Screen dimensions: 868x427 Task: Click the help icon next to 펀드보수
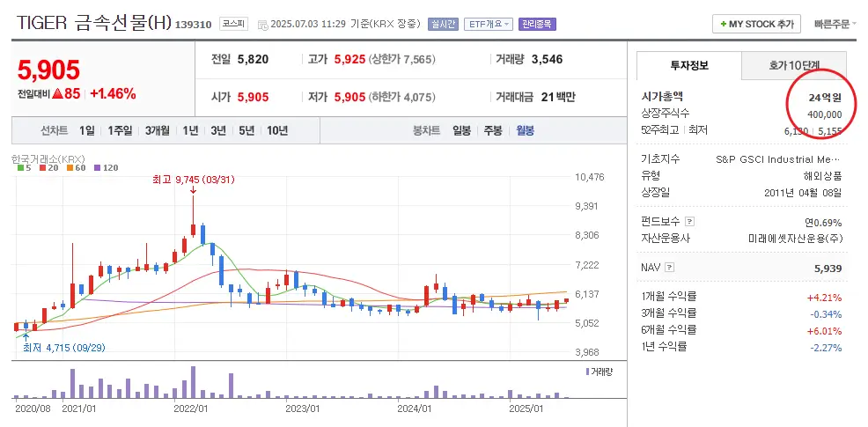(x=689, y=222)
